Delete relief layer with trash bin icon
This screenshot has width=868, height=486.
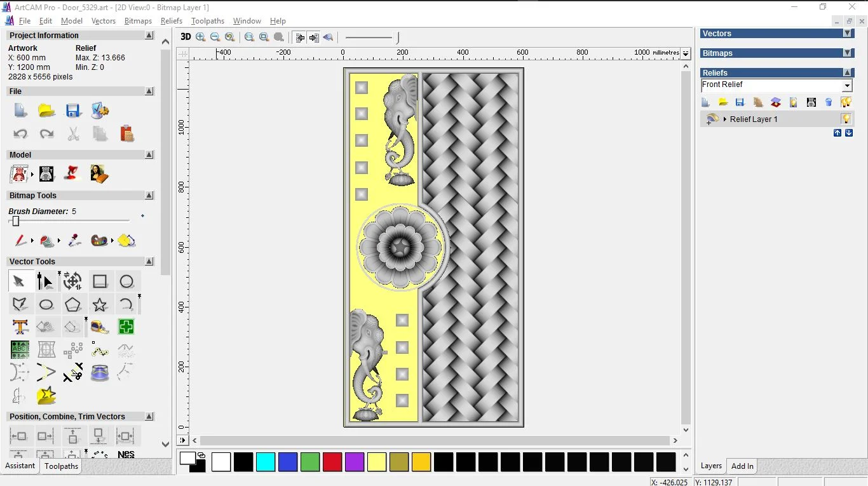tap(829, 102)
